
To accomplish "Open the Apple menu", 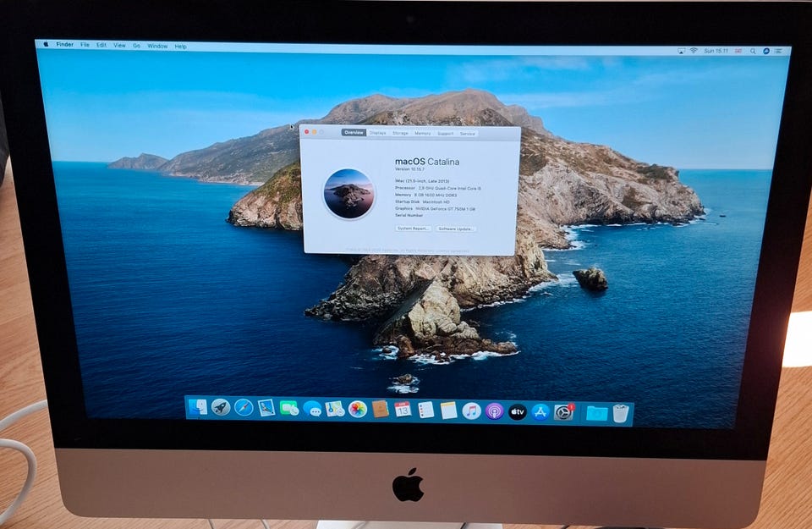I will click(x=46, y=45).
